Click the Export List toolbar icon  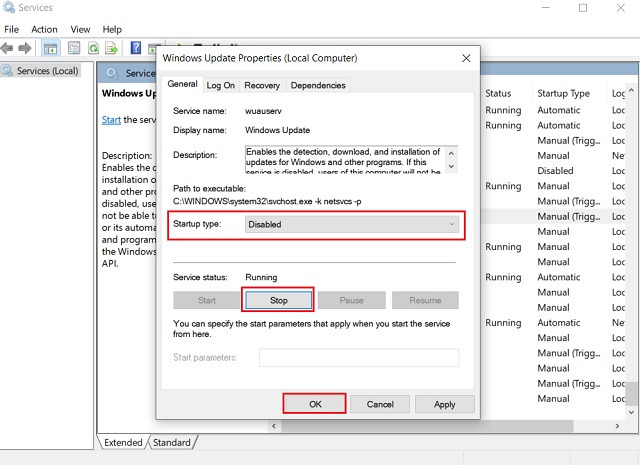pos(111,48)
